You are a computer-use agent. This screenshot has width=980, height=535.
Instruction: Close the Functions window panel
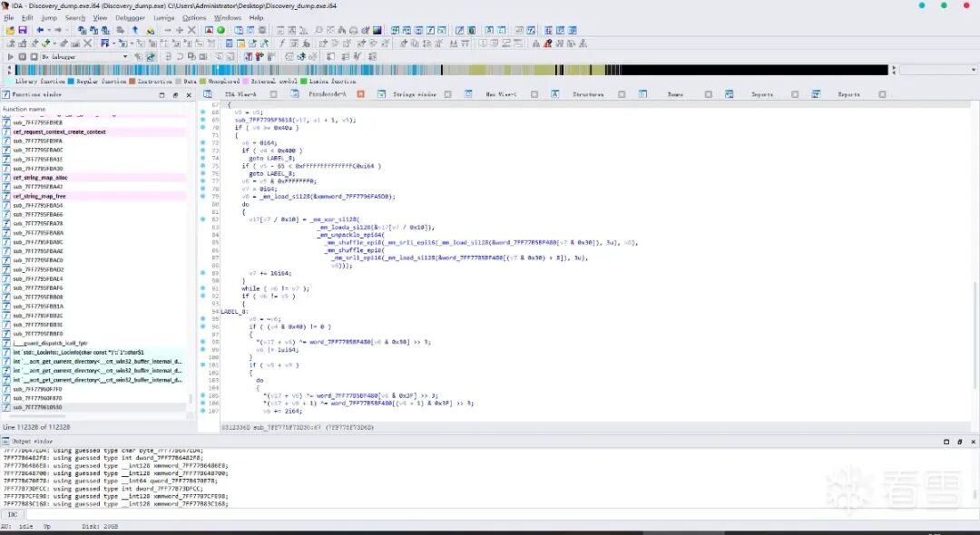(x=189, y=95)
